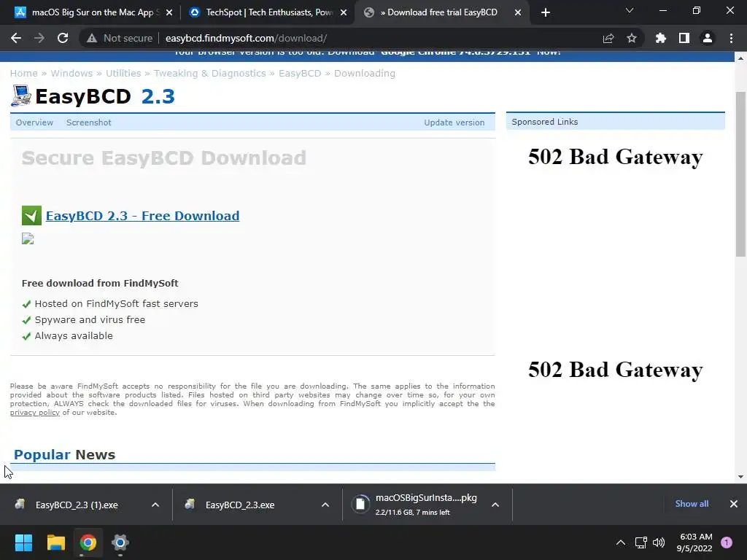Open a new browser tab
Viewport: 747px width, 560px height.
pyautogui.click(x=546, y=12)
